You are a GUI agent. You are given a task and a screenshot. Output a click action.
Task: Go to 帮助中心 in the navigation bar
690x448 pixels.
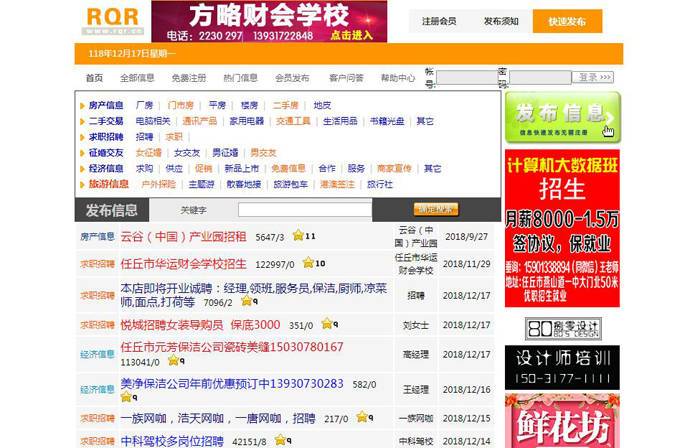(x=397, y=78)
